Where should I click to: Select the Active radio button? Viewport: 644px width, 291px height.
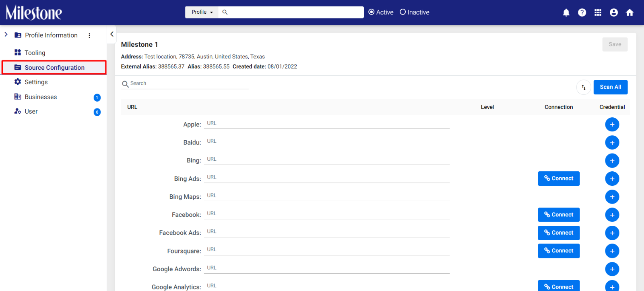tap(371, 12)
